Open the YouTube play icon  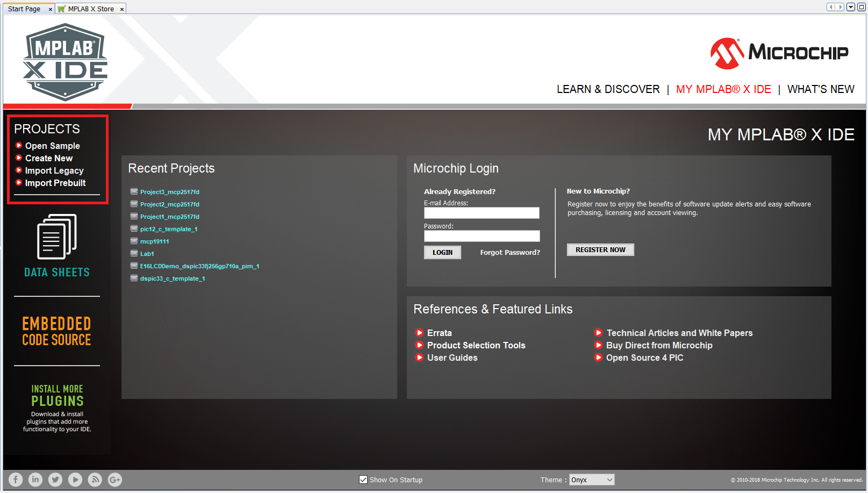(75, 480)
